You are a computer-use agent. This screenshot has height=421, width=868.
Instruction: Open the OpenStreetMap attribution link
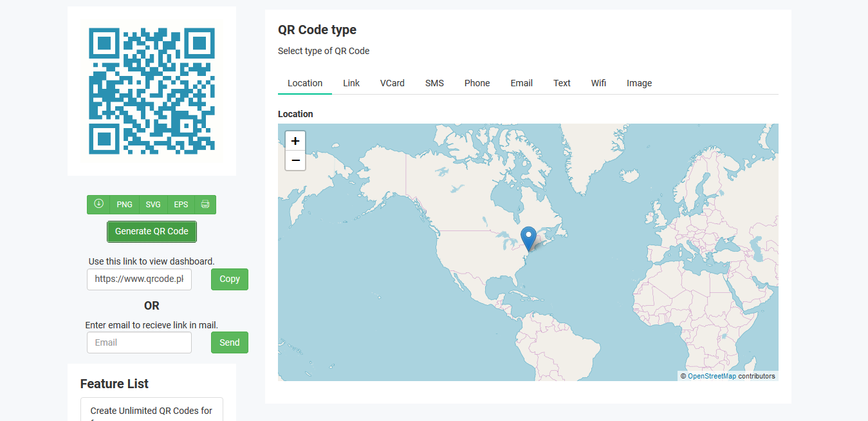coord(712,375)
